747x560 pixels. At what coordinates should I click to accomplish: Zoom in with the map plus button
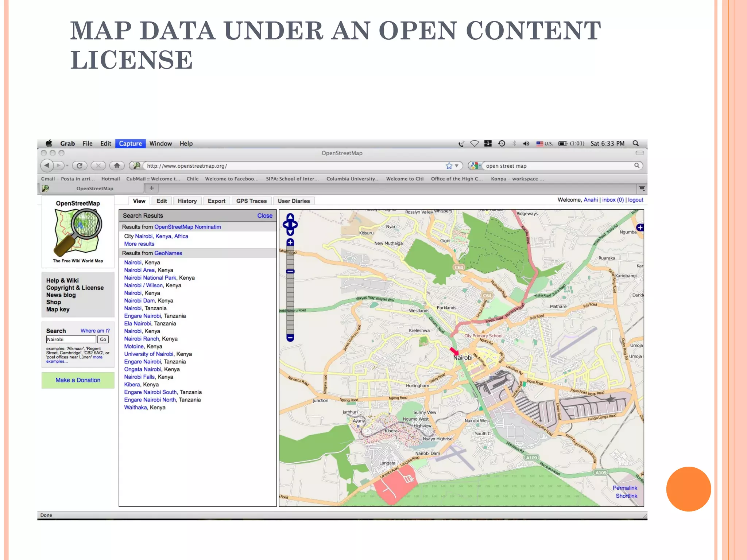click(290, 242)
